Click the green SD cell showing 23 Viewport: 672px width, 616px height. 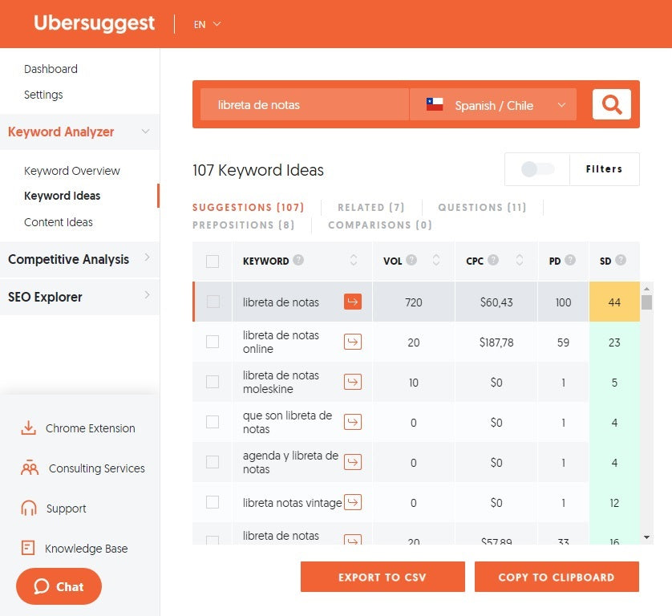(614, 342)
